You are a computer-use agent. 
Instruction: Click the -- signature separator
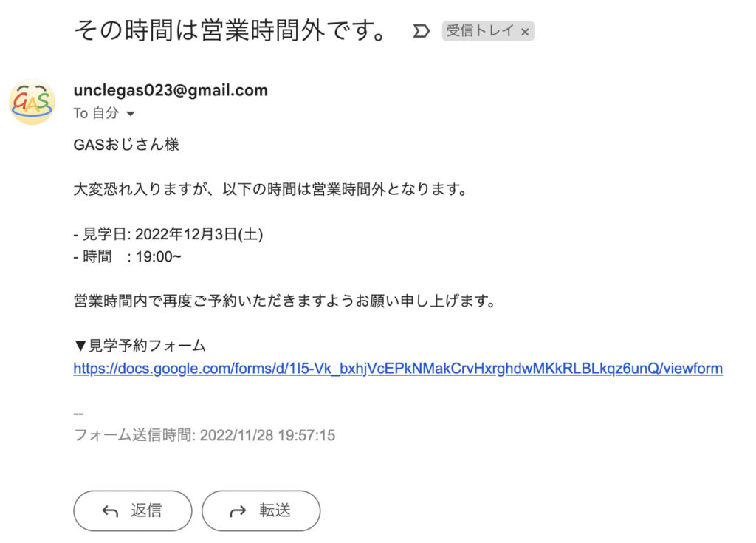point(78,414)
